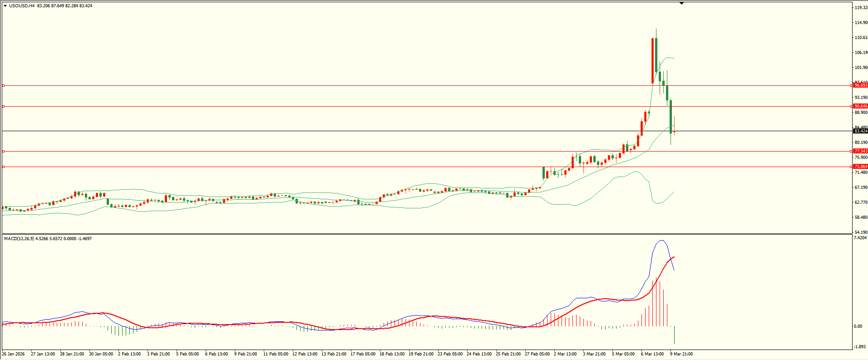868x360 pixels.
Task: Select the 90.646 red price label
Action: tap(860, 106)
